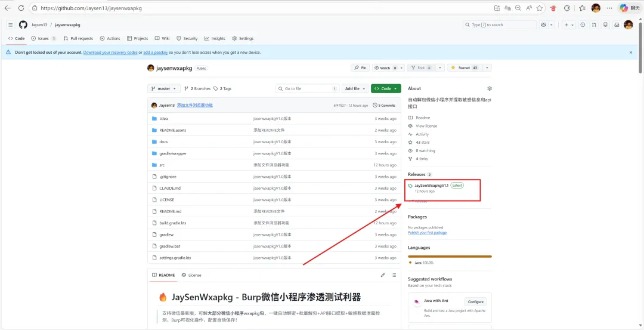The image size is (644, 330).
Task: Open the master branch selector dropdown
Action: (x=164, y=89)
